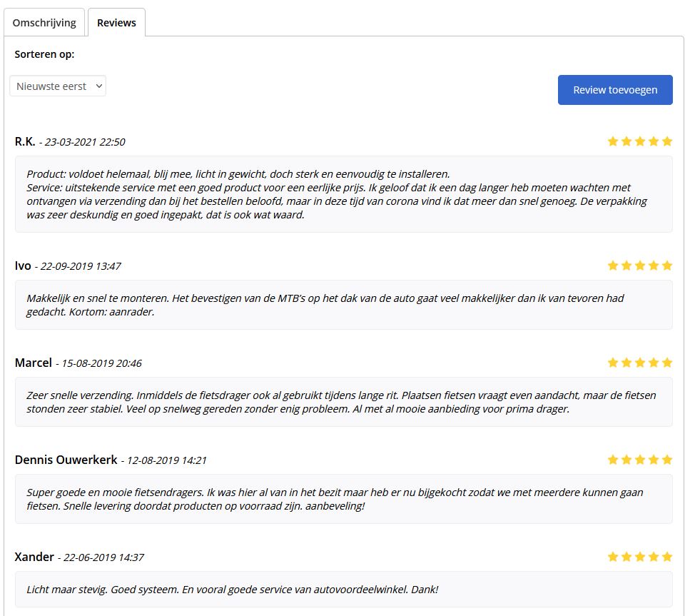This screenshot has height=616, width=690.
Task: Click the fifth star of R.K.'s rating
Action: point(667,141)
